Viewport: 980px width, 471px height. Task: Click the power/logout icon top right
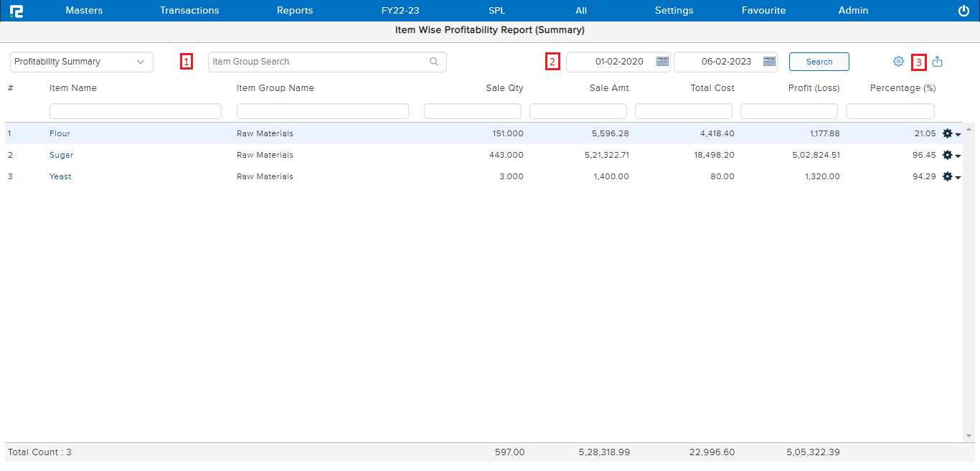tap(962, 10)
